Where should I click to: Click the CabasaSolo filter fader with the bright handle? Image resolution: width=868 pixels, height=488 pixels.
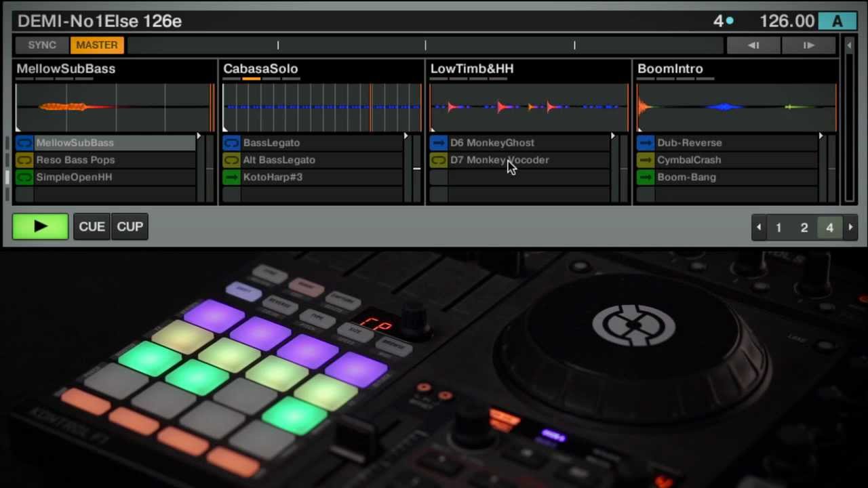pos(416,168)
